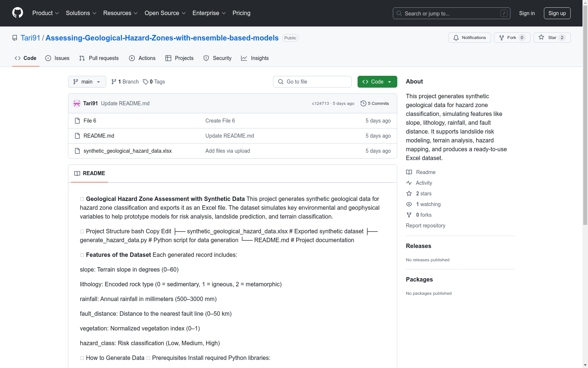Click the Sign up button
This screenshot has height=368, width=588.
557,13
